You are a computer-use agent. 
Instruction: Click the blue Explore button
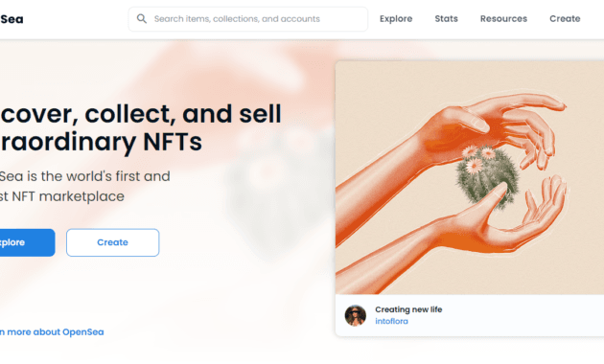click(x=27, y=242)
